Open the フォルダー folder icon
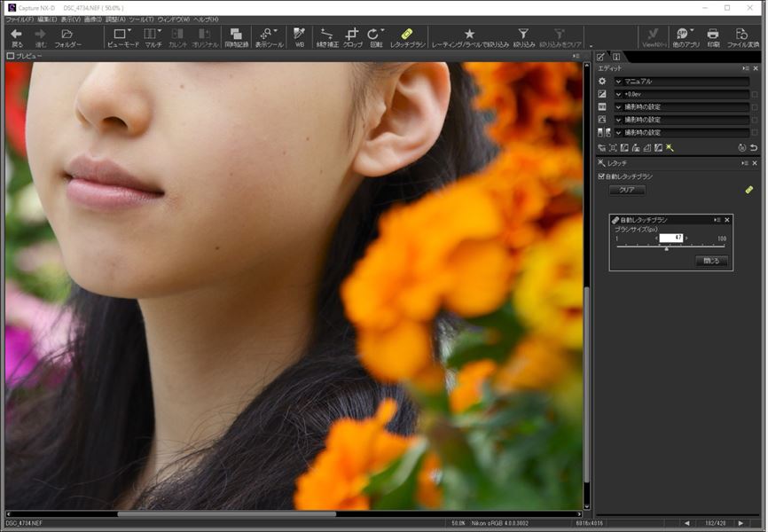 (67, 34)
